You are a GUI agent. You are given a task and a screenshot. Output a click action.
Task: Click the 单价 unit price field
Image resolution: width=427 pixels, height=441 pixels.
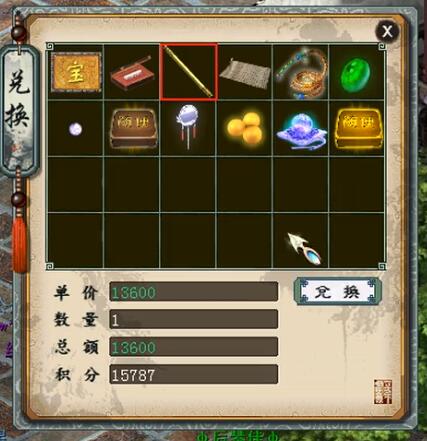(194, 292)
